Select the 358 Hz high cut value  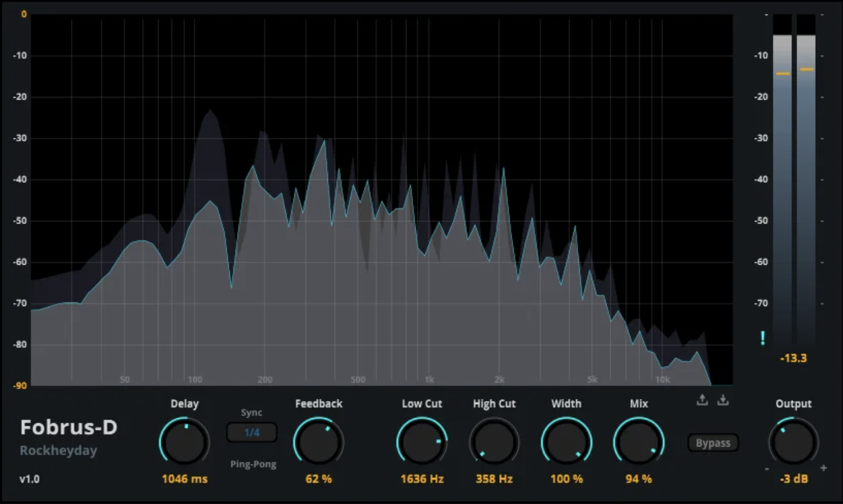pyautogui.click(x=494, y=479)
